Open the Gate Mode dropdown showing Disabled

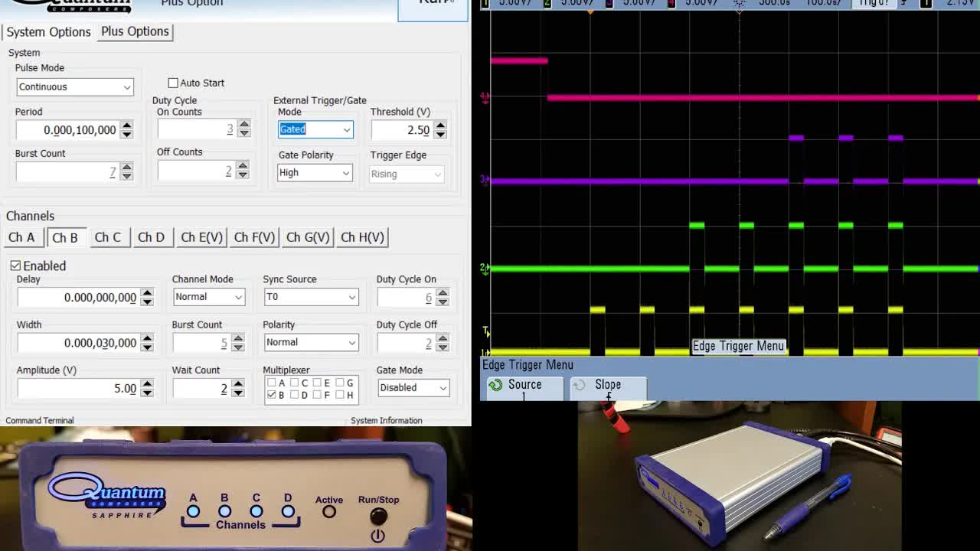click(x=413, y=388)
